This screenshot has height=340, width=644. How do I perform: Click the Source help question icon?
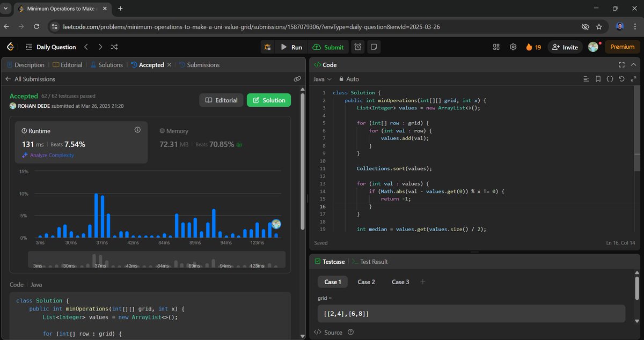tap(350, 332)
